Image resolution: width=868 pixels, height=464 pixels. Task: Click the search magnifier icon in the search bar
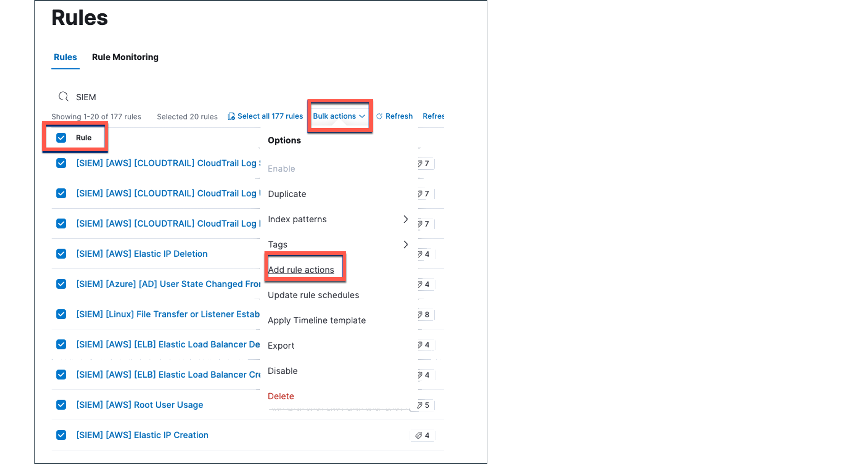(63, 97)
